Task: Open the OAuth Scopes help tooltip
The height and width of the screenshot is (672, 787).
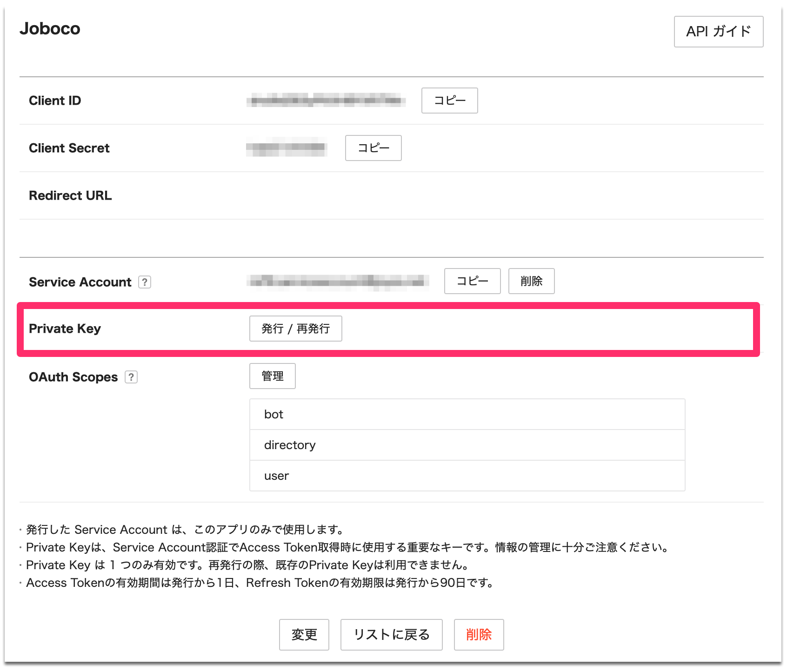Action: pos(132,377)
